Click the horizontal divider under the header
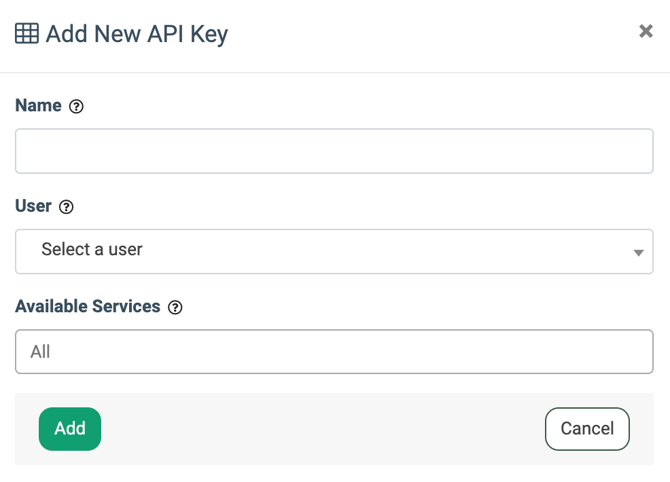This screenshot has height=482, width=670. (x=334, y=72)
